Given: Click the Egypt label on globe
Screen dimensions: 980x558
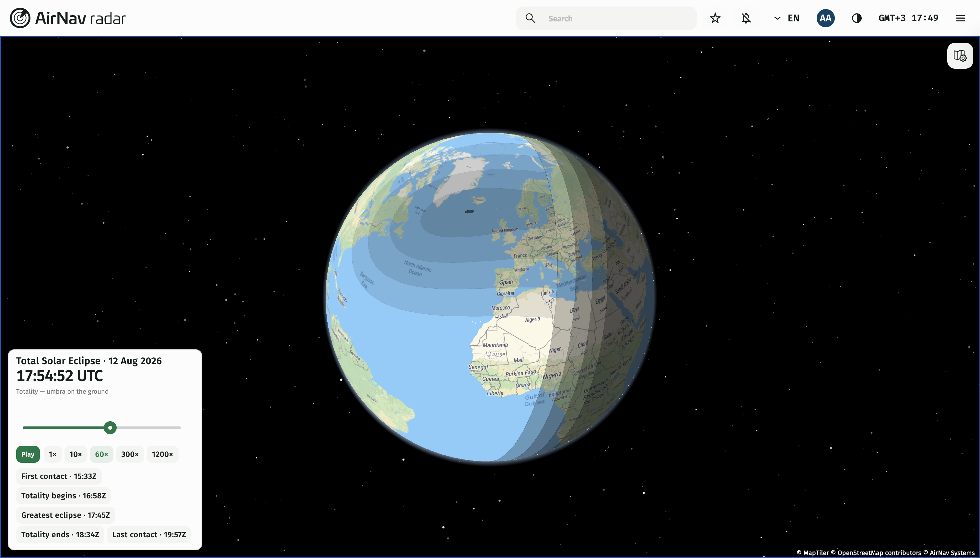Looking at the screenshot, I should 600,300.
